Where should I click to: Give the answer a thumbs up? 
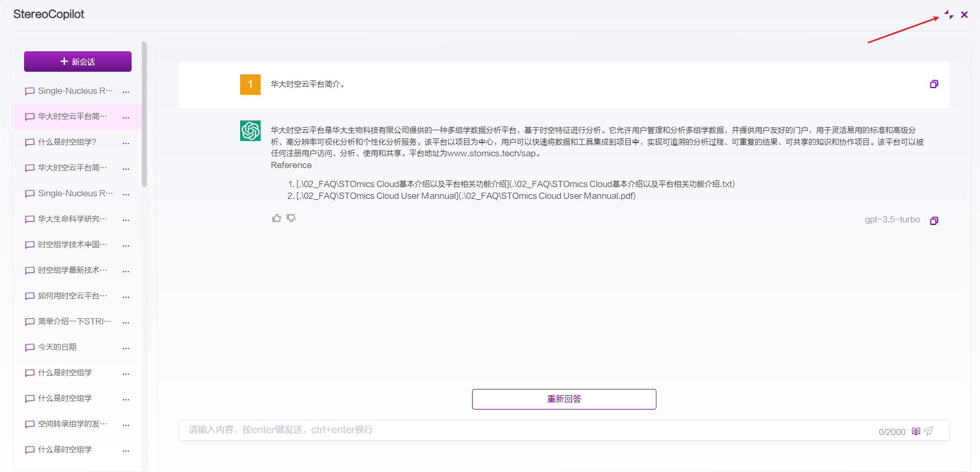(x=276, y=218)
